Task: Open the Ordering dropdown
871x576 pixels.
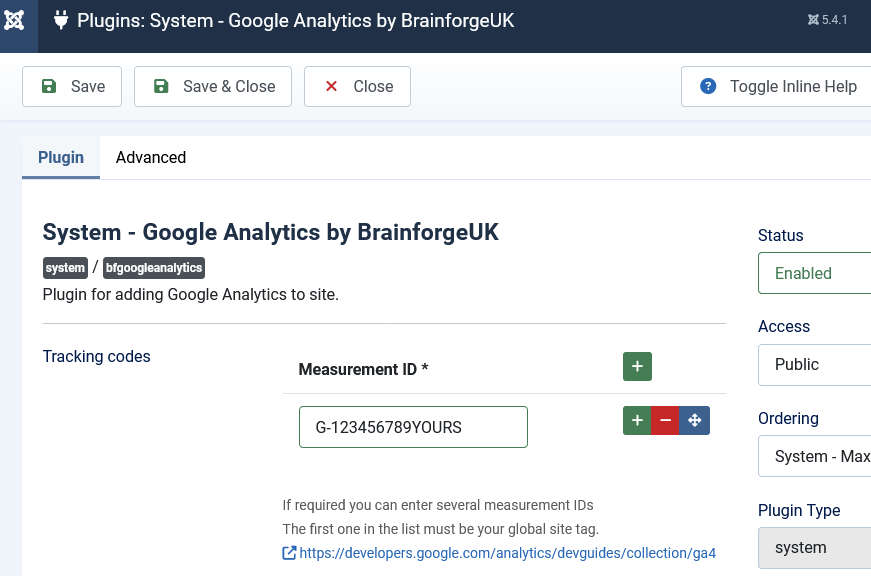Action: (x=814, y=457)
